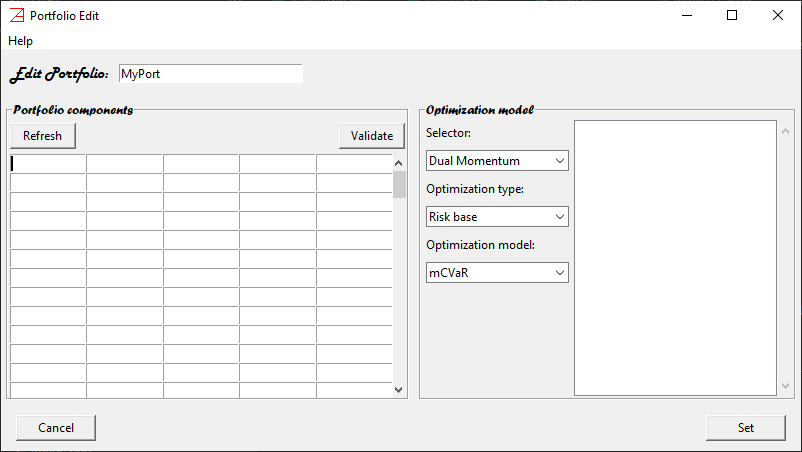802x452 pixels.
Task: Minimize the Portfolio Edit window
Action: pos(687,15)
